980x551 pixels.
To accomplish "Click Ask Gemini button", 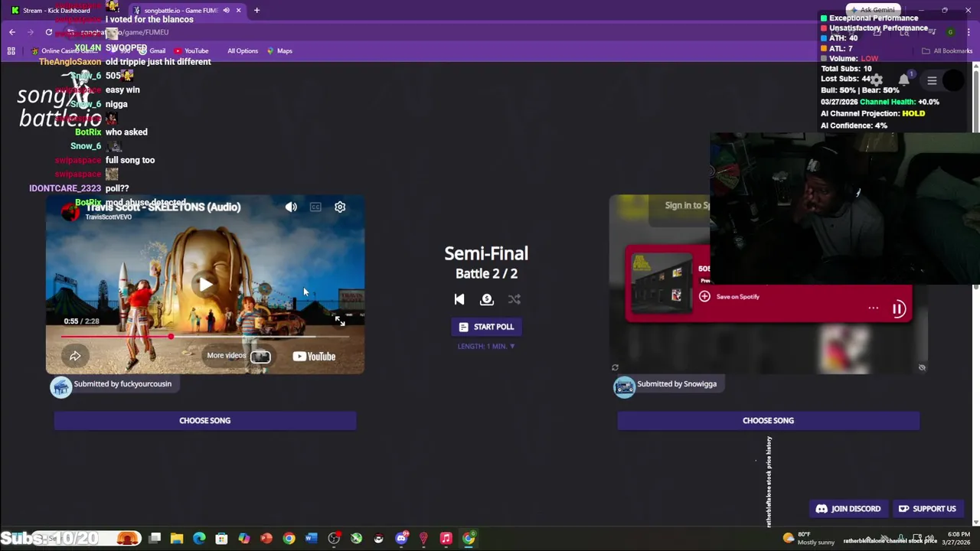I will tap(872, 10).
